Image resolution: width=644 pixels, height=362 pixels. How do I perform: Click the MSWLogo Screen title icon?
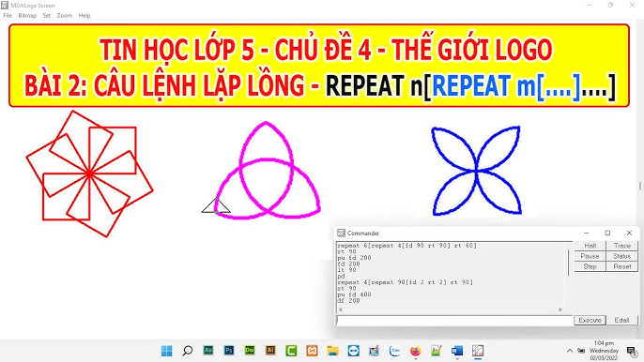5,6
